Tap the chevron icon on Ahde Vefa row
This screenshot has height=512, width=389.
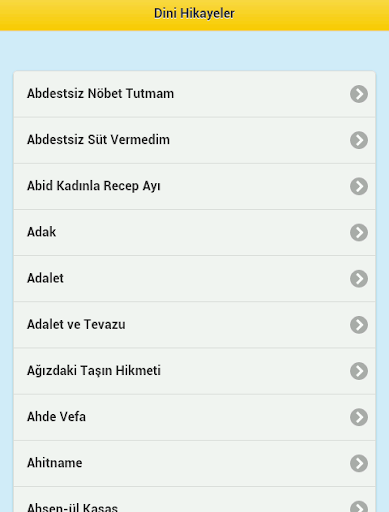coord(359,417)
